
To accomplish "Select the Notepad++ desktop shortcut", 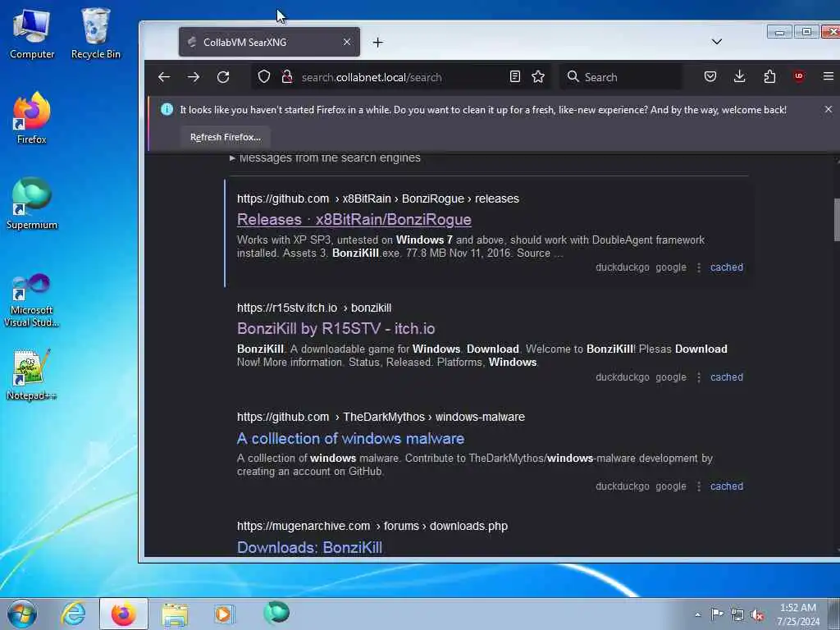I will 31,375.
